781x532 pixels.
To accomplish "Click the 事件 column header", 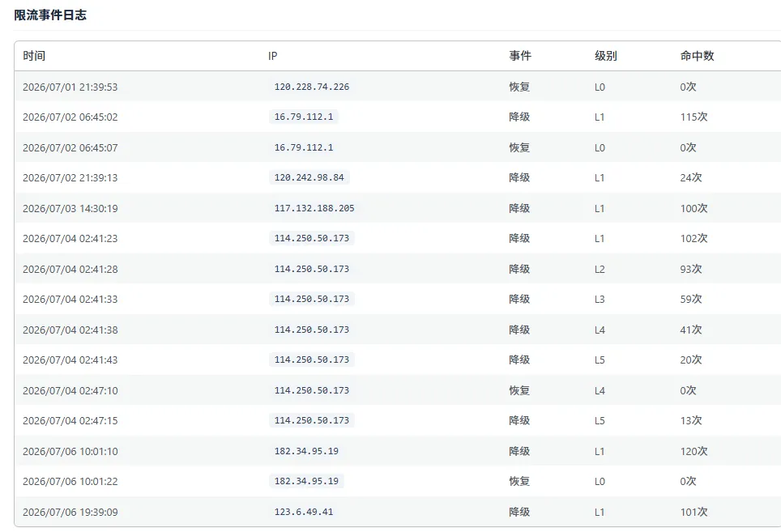I will point(520,56).
